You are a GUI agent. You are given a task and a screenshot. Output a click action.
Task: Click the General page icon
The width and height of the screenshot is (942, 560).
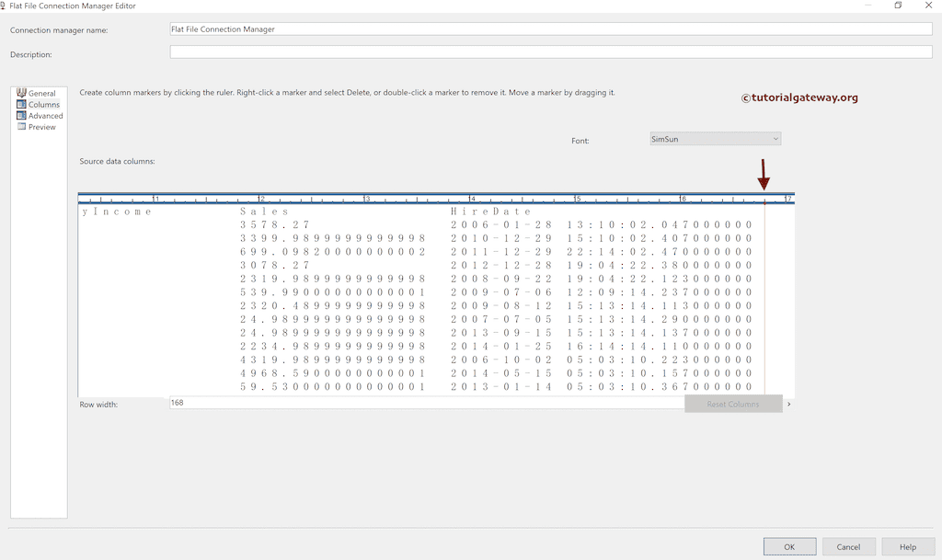(22, 93)
